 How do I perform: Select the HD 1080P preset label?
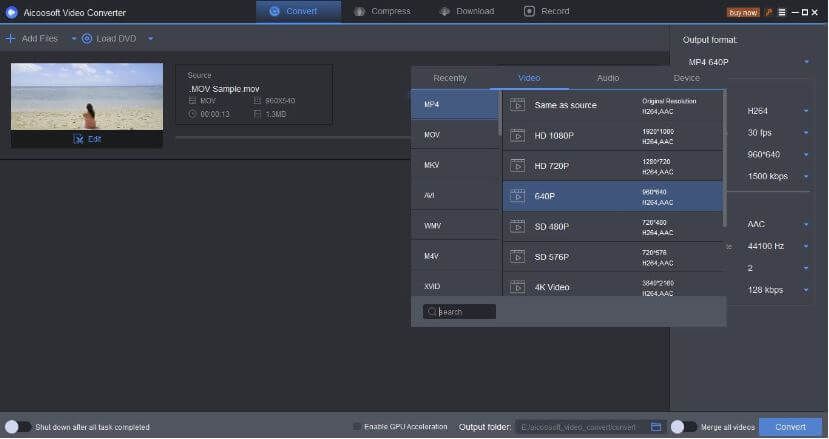coord(554,136)
